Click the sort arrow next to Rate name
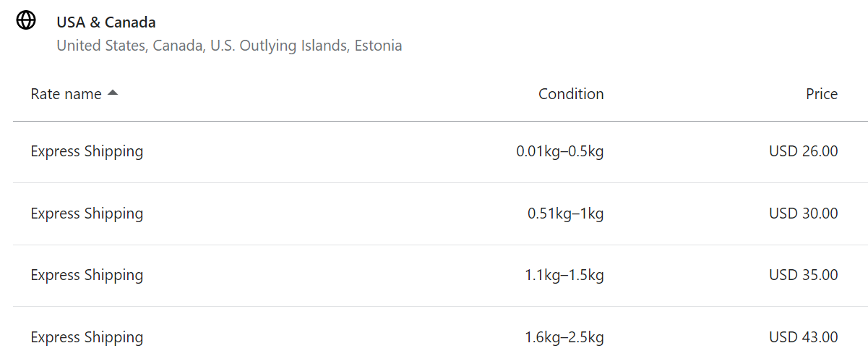This screenshot has width=868, height=364. tap(112, 93)
